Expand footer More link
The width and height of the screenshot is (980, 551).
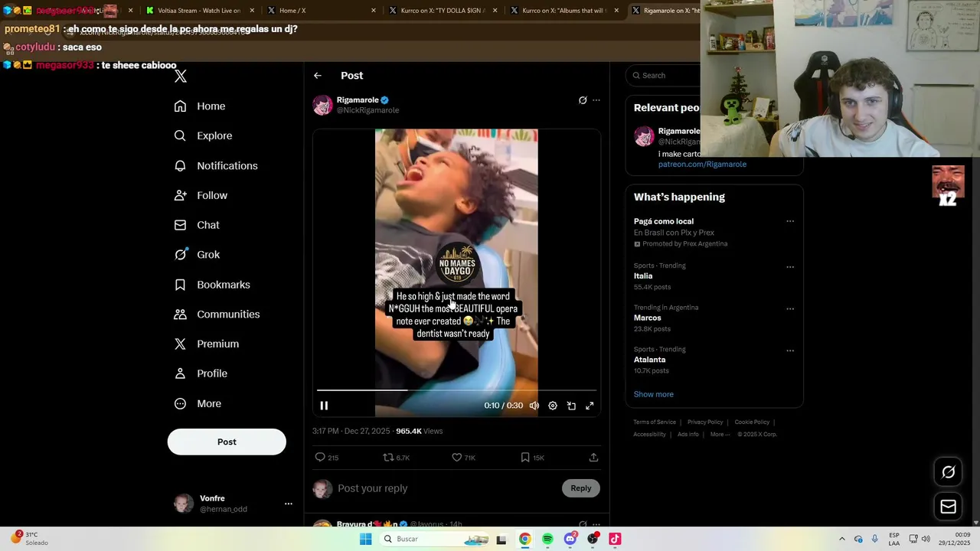720,434
